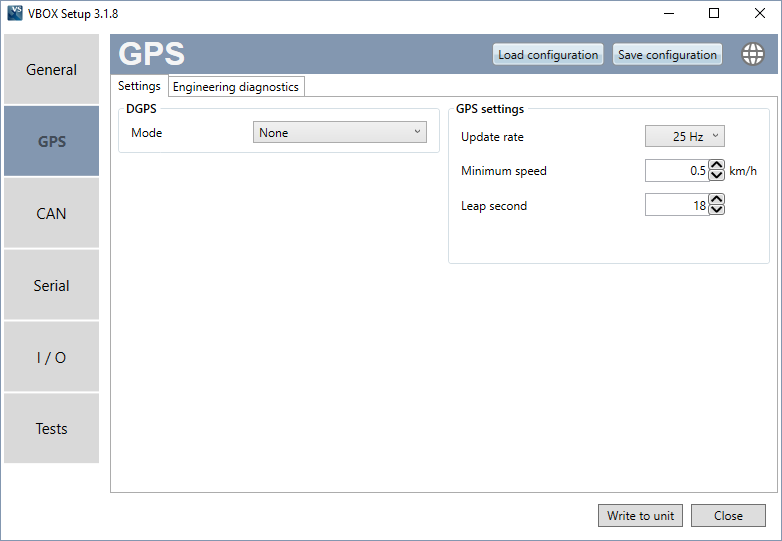Click Load configuration button

point(548,54)
